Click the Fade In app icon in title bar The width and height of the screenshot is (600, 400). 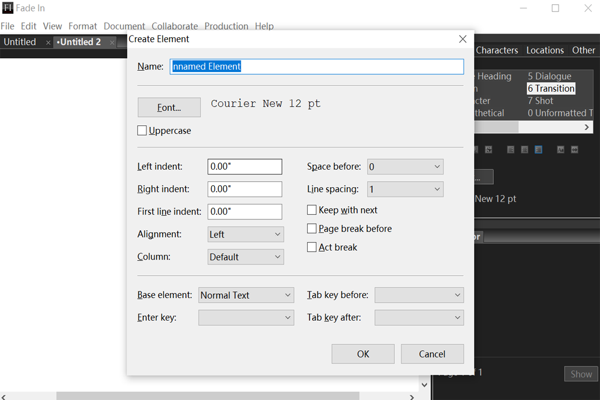point(7,8)
